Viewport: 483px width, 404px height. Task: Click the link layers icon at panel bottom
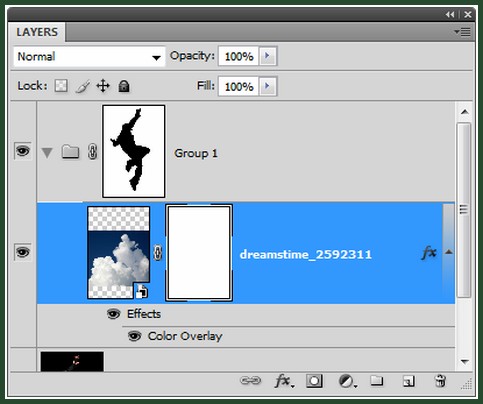pos(251,380)
